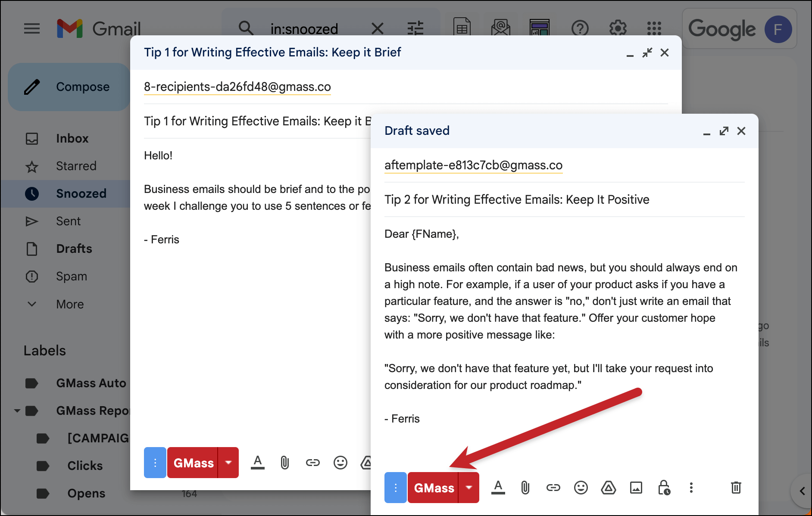The image size is (812, 516).
Task: Click the GMass button in Draft saved window
Action: click(x=434, y=488)
